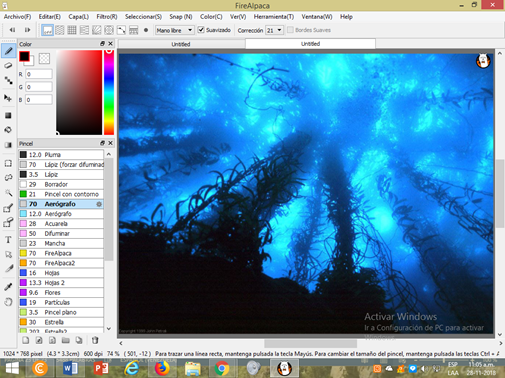
Task: Choose the Text tool
Action: 8,240
